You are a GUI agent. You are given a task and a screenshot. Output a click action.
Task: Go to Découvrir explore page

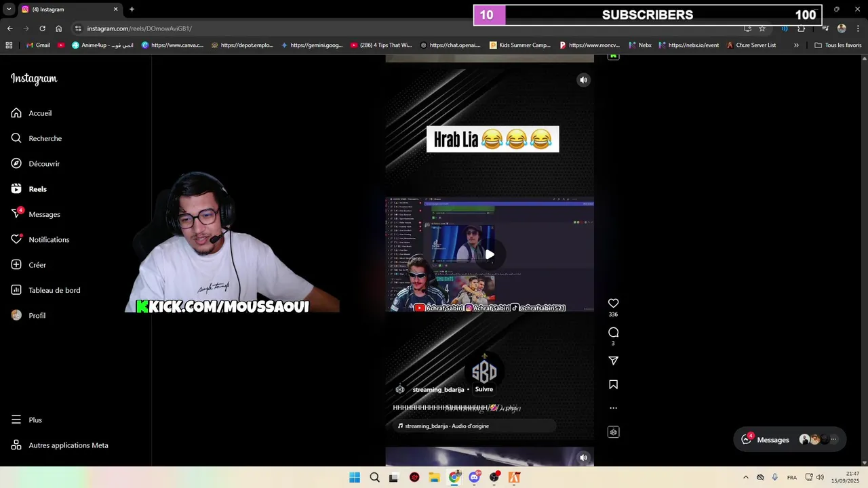pos(35,163)
